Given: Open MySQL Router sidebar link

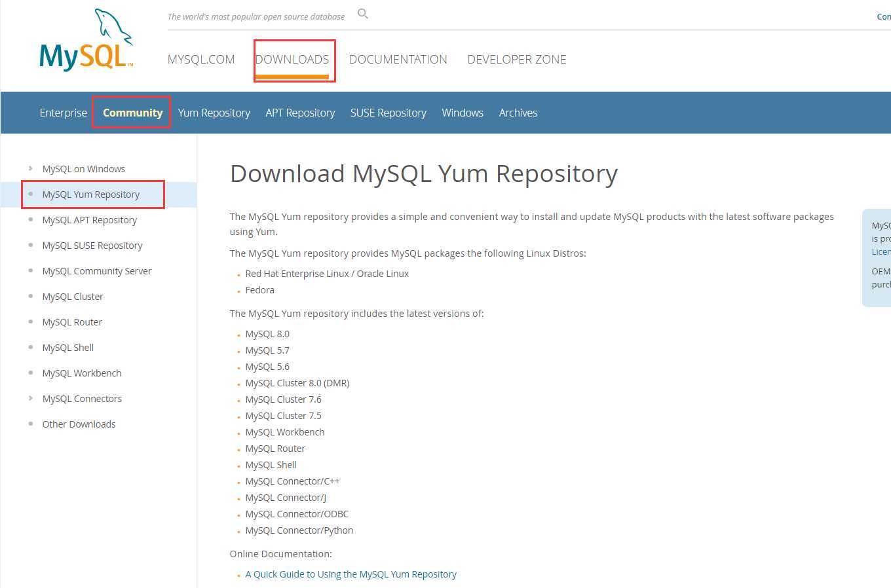Looking at the screenshot, I should [72, 322].
